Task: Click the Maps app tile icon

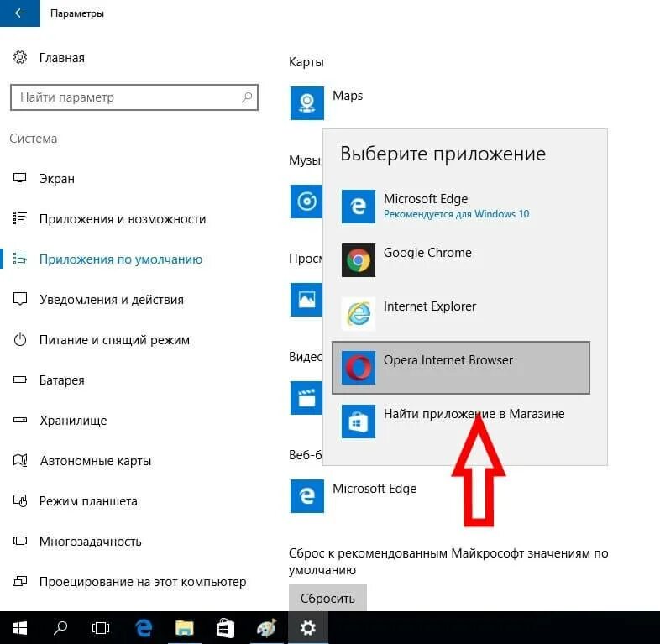Action: 306,103
